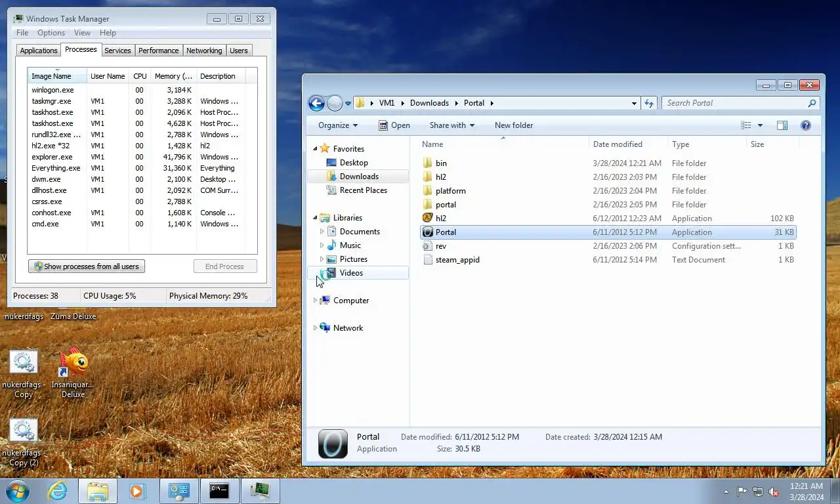Expand the Network tree node

(315, 328)
